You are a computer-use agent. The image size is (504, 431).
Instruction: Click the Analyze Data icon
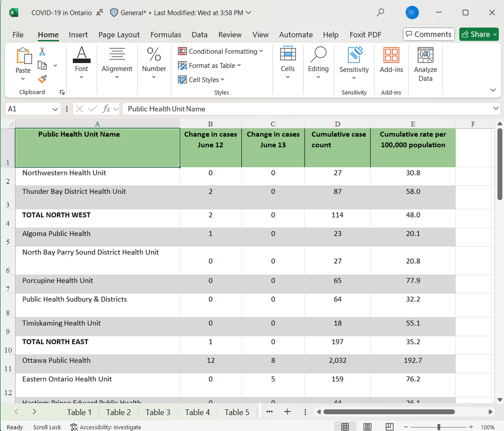tap(425, 55)
